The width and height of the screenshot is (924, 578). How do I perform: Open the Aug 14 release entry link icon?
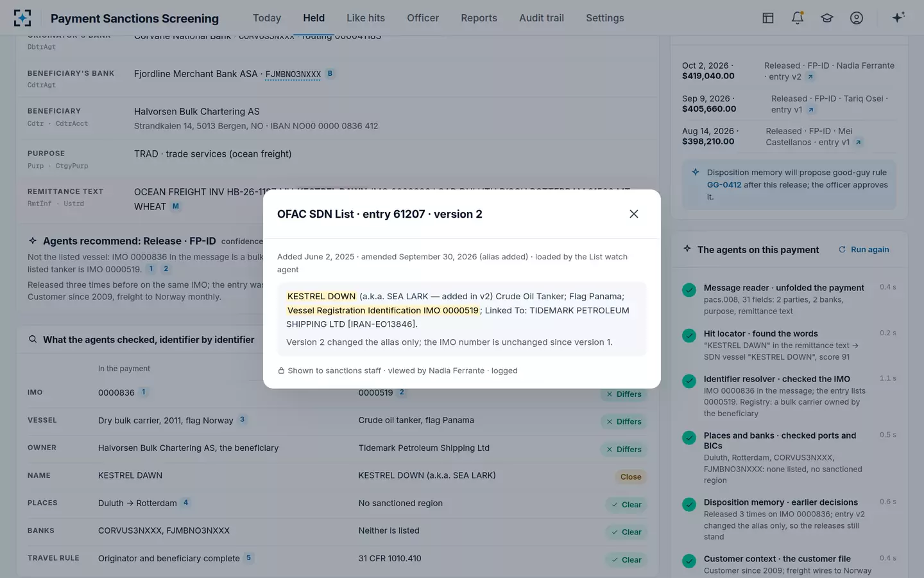click(x=859, y=143)
